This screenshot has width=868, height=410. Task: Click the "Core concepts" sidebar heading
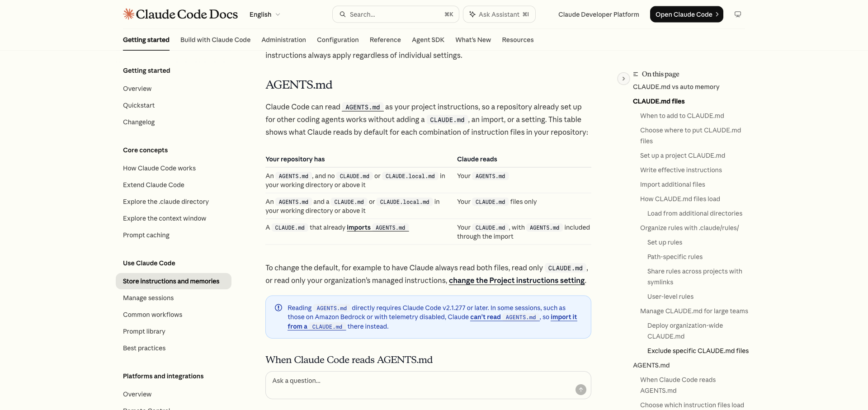(x=145, y=150)
